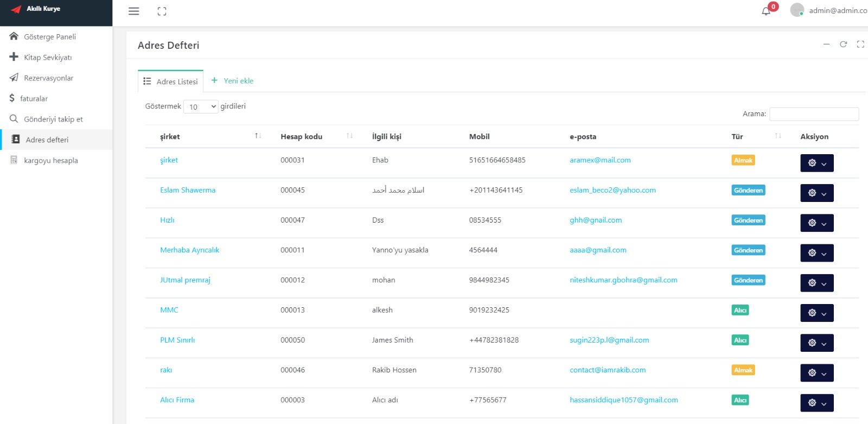
Task: Click the e-posta column header
Action: point(583,136)
